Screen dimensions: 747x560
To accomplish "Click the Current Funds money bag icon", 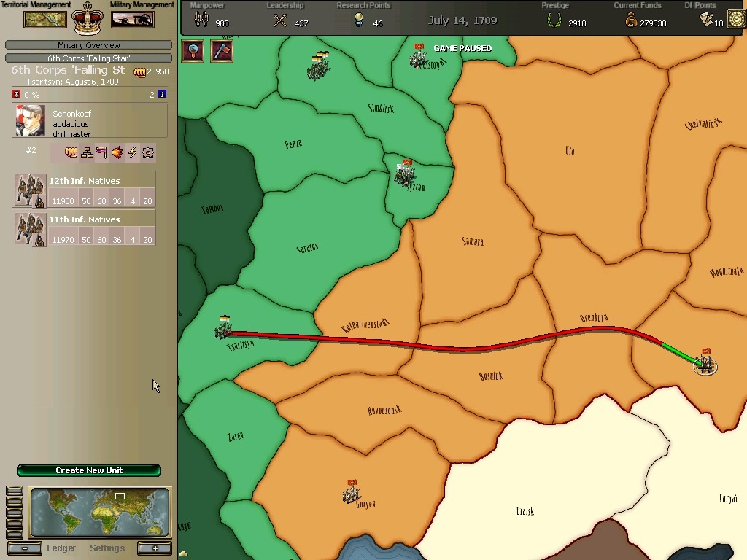I will pyautogui.click(x=631, y=20).
